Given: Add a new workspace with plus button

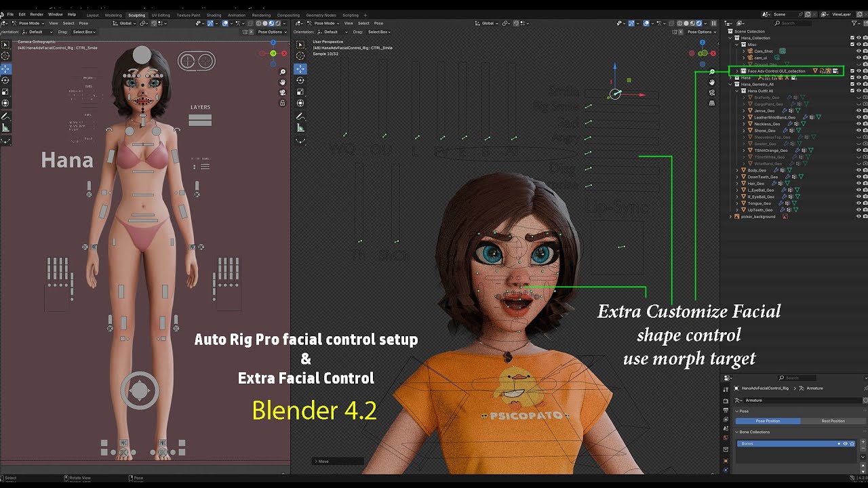Looking at the screenshot, I should point(366,15).
